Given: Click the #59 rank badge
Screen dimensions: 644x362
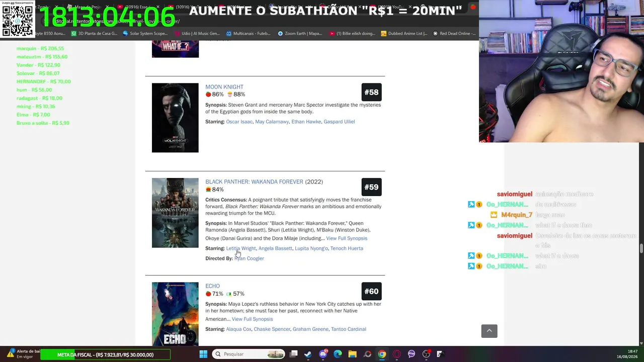Looking at the screenshot, I should click(371, 188).
